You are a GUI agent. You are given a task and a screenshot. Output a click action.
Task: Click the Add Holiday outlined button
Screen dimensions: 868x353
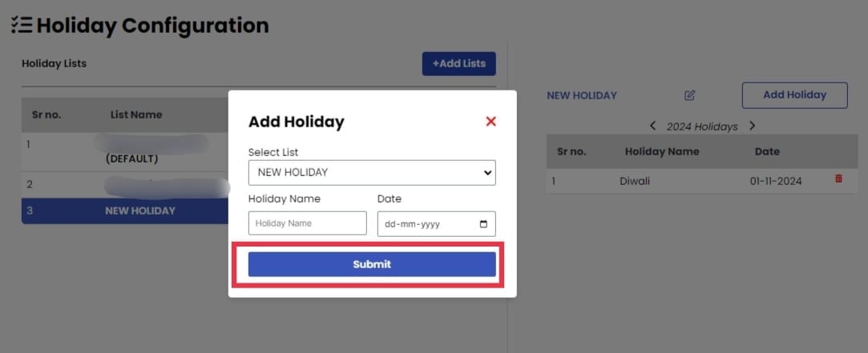(794, 95)
